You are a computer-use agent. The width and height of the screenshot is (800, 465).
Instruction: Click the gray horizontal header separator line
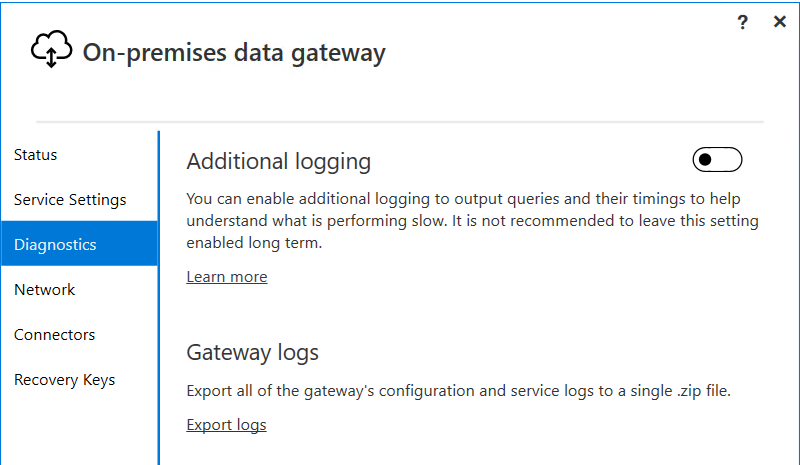click(400, 122)
